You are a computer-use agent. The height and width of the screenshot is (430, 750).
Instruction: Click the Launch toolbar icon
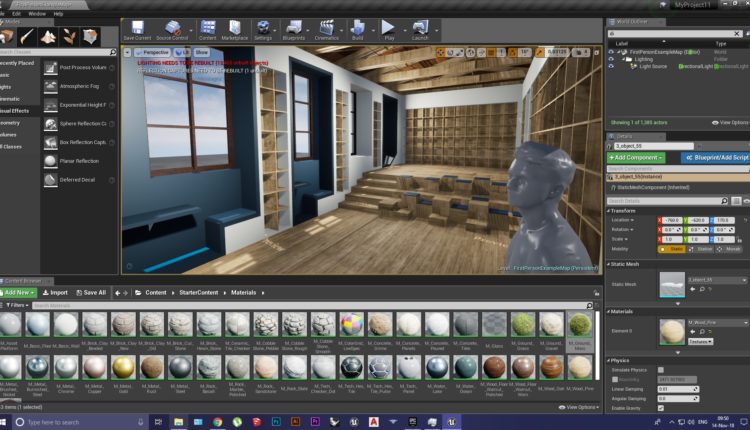(x=420, y=28)
